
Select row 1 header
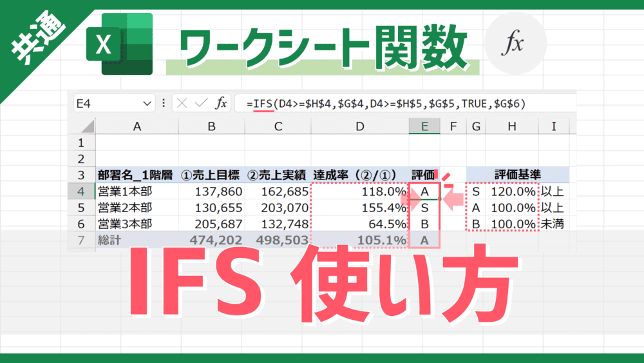81,142
